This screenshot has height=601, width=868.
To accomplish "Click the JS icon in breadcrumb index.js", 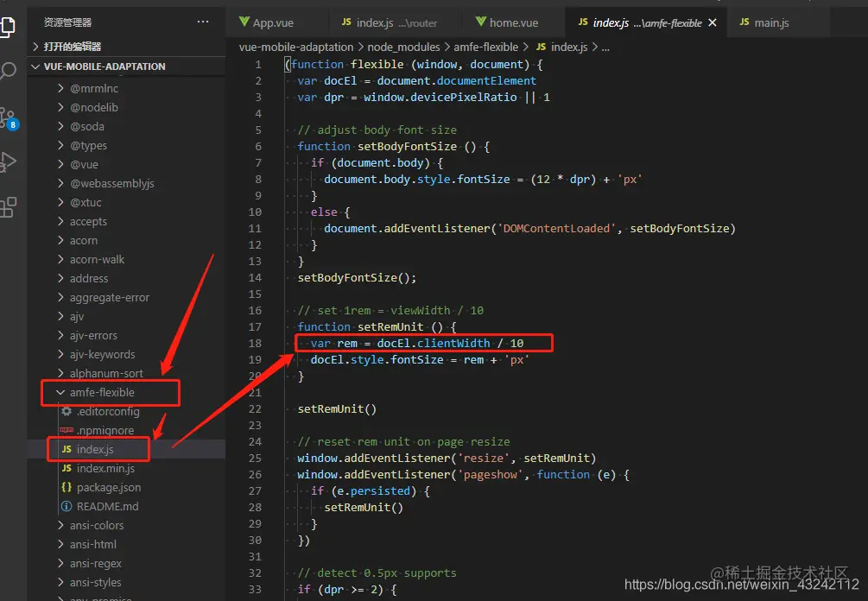I will point(541,47).
